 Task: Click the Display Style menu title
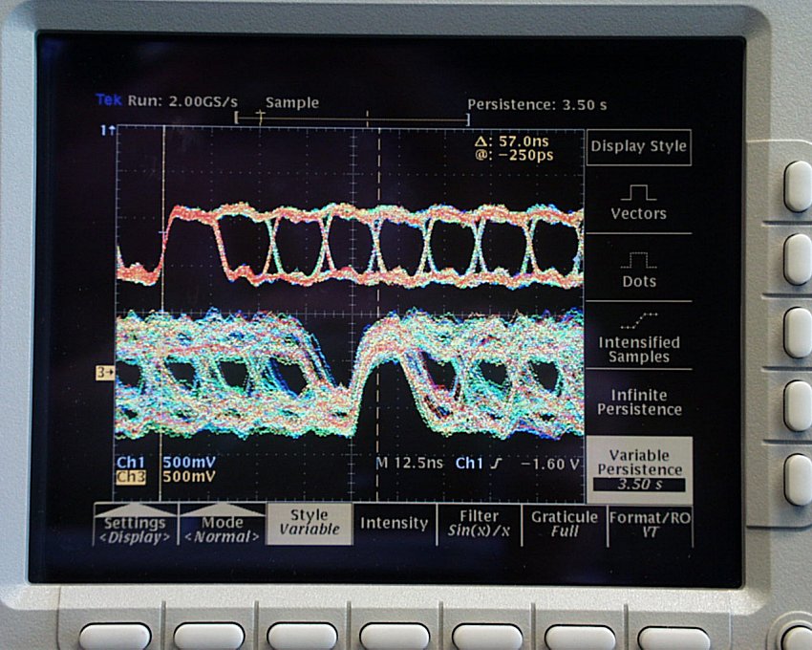click(x=638, y=146)
